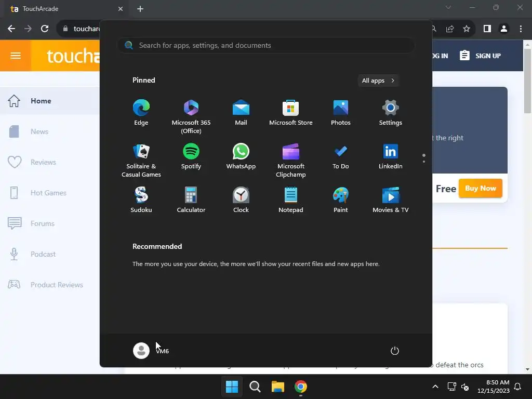Open Microsoft Store from pinned apps

pos(291,113)
